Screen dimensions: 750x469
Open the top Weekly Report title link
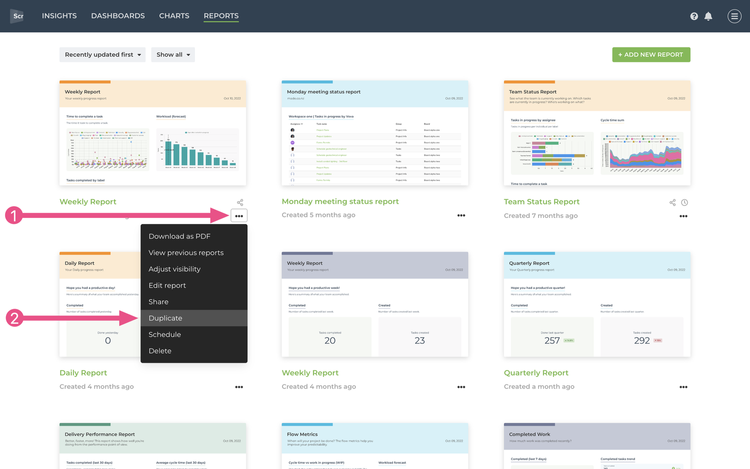[x=88, y=202]
